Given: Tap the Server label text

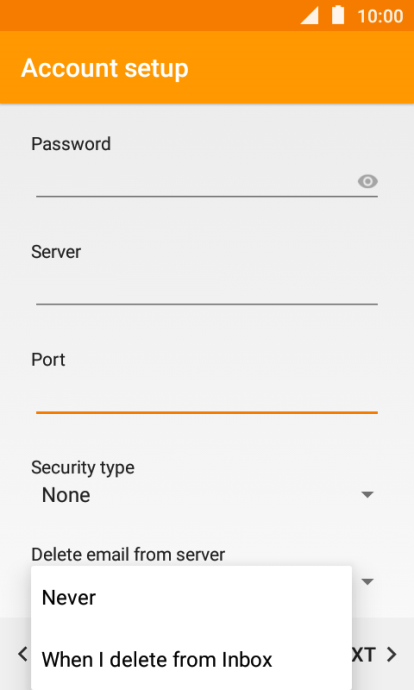Looking at the screenshot, I should tap(56, 252).
